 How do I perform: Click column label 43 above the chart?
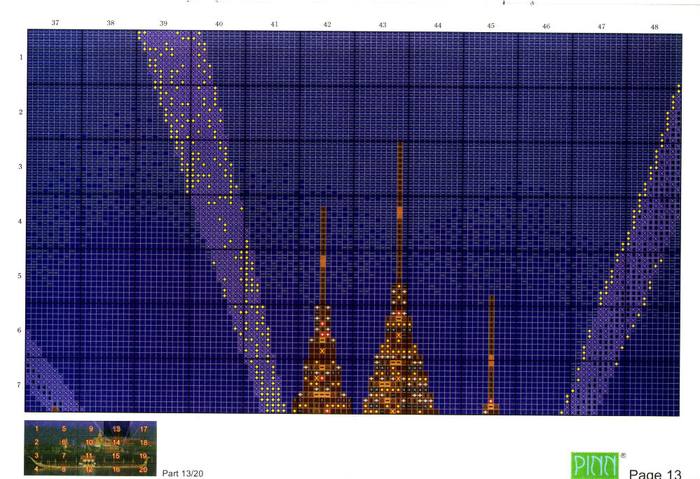(x=382, y=25)
